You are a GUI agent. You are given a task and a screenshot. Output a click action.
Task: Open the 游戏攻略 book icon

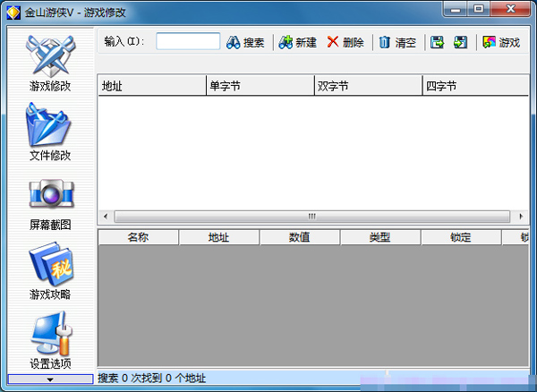49,264
